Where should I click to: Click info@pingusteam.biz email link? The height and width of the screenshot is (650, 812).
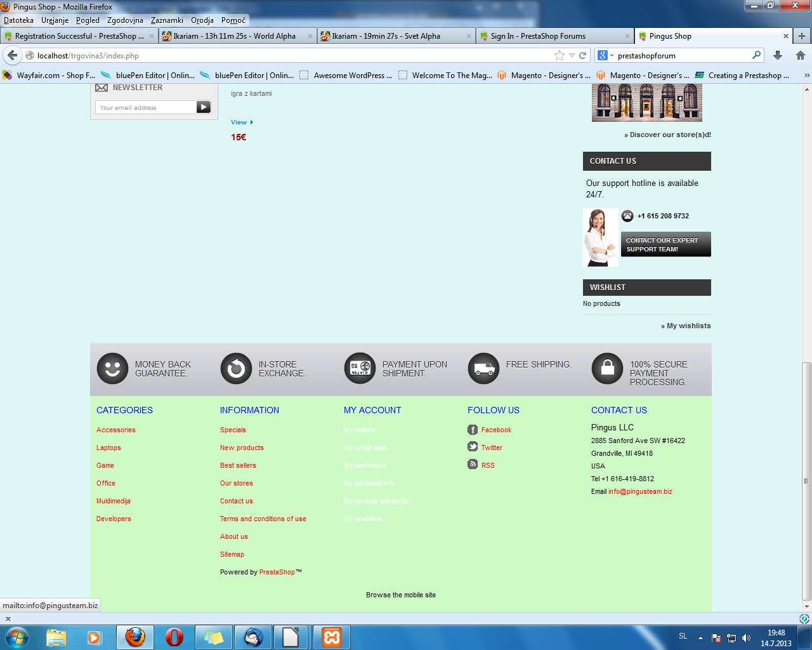(640, 491)
